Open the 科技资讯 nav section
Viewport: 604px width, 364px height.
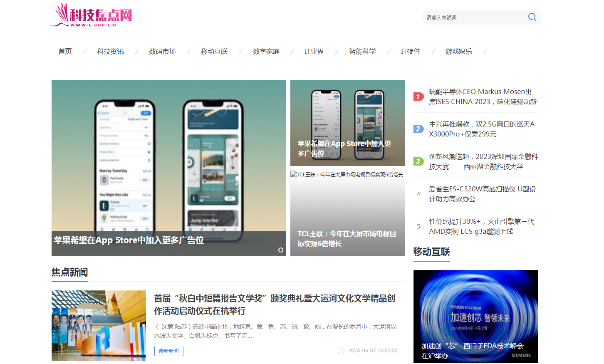click(110, 51)
